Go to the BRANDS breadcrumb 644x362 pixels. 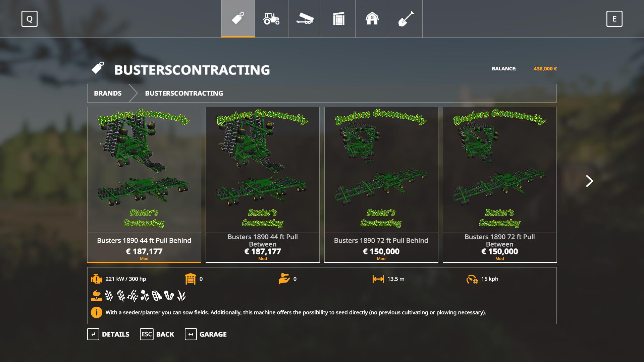click(x=108, y=93)
